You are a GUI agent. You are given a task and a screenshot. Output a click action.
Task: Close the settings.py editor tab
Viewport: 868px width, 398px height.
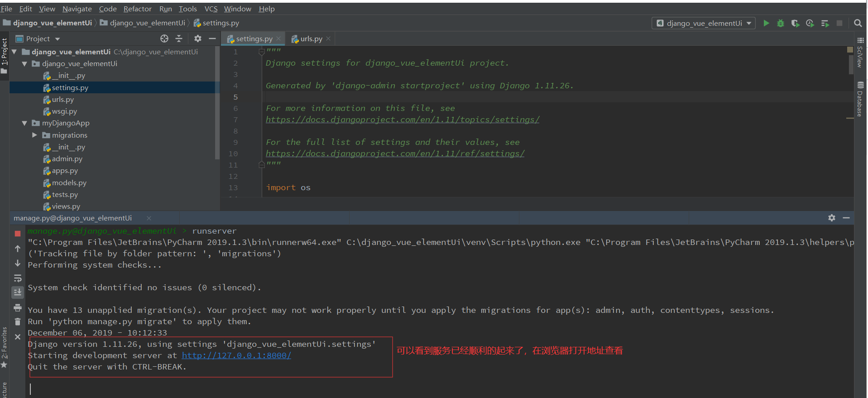(278, 38)
